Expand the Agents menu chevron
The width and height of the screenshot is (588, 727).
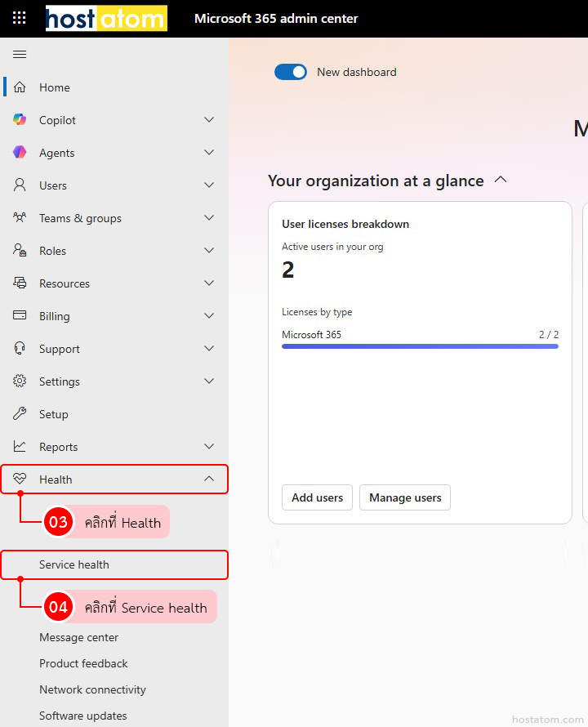(x=209, y=152)
